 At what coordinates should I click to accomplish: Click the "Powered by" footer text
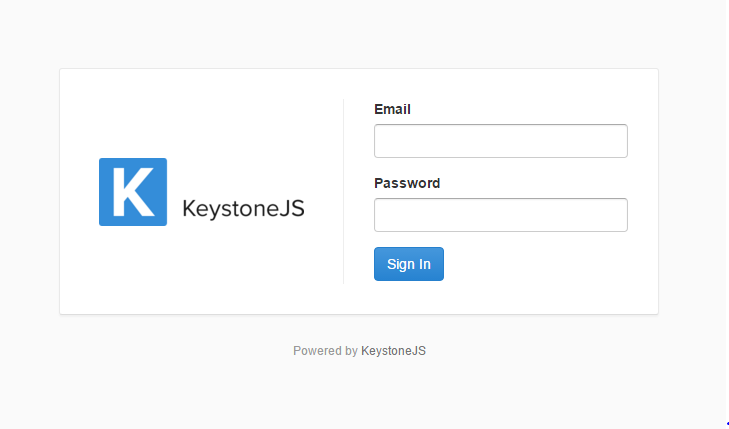325,351
